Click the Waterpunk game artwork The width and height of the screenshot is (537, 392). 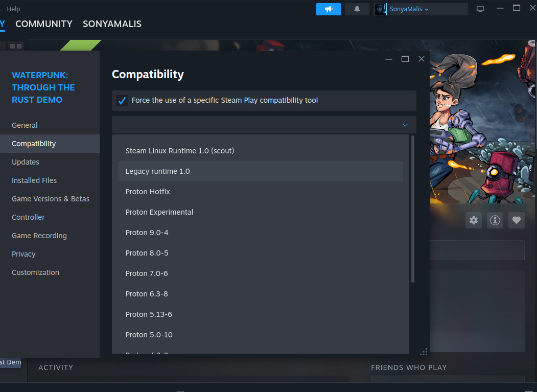point(482,122)
